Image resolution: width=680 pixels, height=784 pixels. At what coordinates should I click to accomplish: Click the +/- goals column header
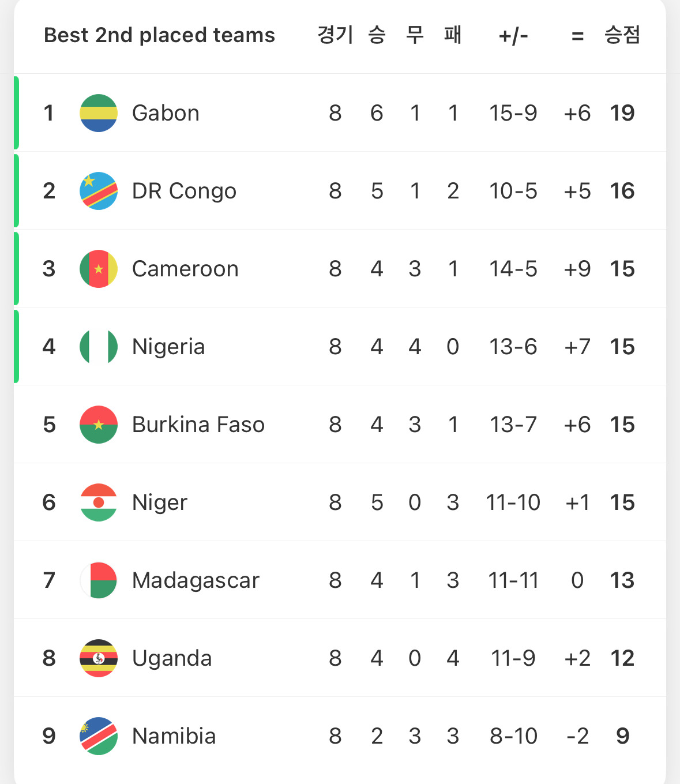(513, 36)
